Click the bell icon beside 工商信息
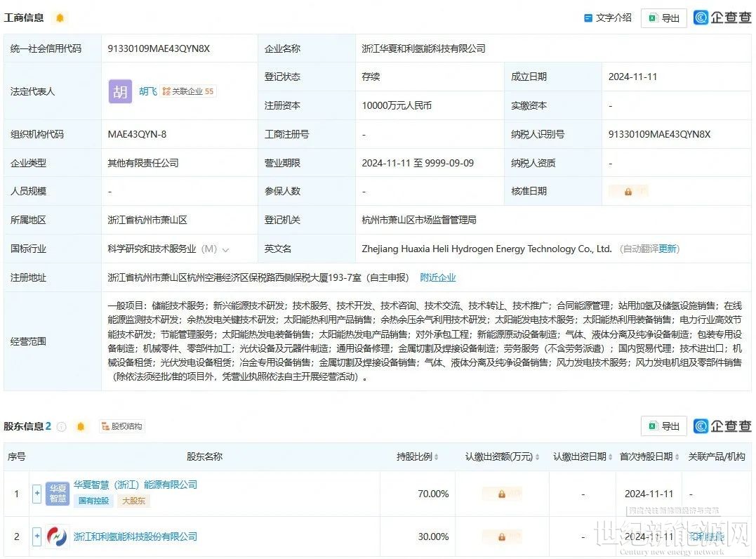756x559 pixels. click(x=60, y=18)
